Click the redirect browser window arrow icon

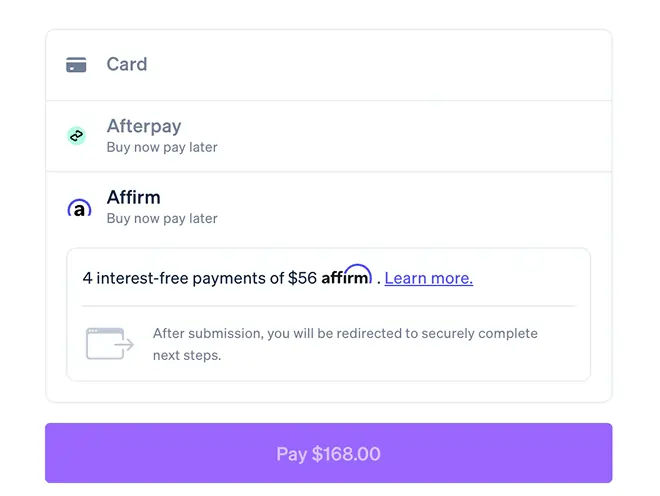pos(109,343)
